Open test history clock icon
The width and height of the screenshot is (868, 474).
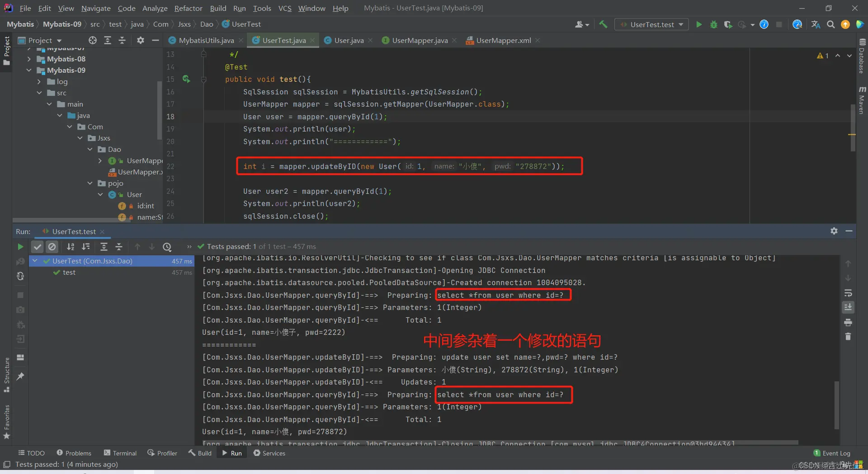[x=167, y=247]
